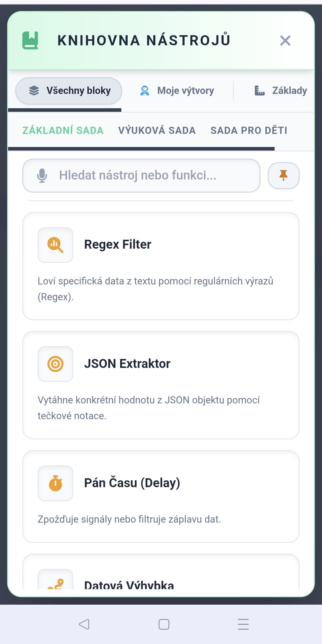Close the Knihovna nástrojů panel

[285, 41]
